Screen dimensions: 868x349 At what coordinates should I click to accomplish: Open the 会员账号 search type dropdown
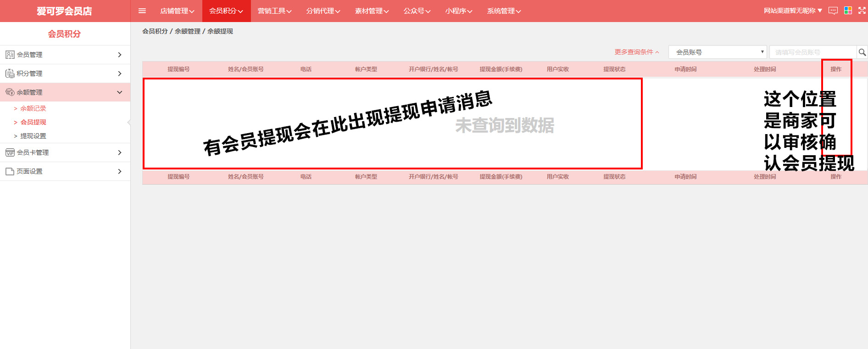click(x=717, y=52)
